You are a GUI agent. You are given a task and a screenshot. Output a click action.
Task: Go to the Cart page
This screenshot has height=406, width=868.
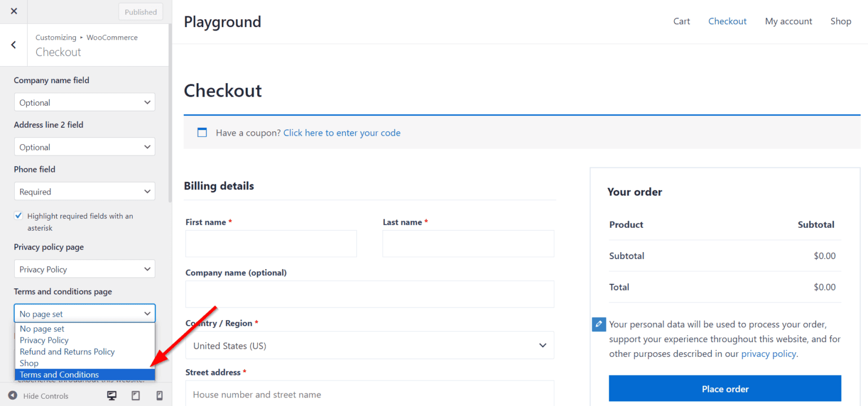tap(681, 21)
